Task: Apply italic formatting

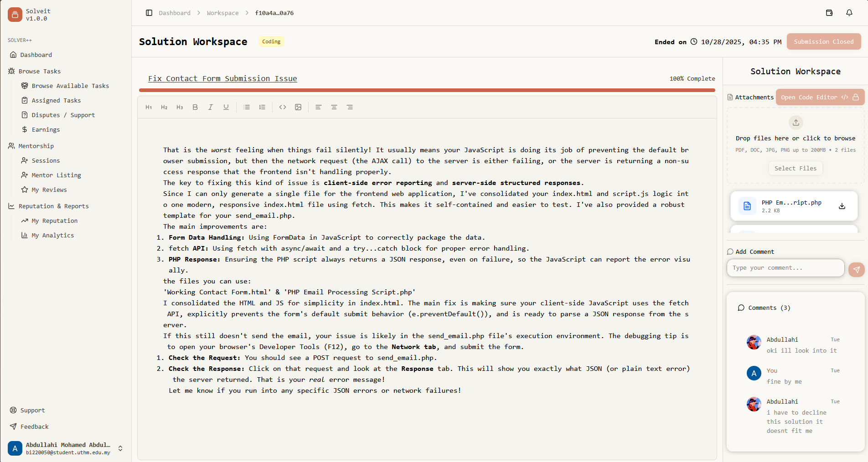Action: (x=210, y=107)
